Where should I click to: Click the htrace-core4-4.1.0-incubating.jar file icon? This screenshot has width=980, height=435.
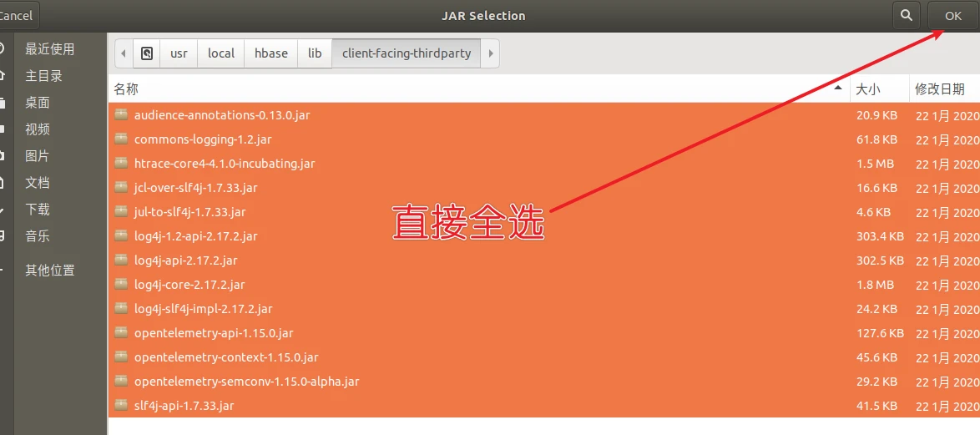[121, 164]
